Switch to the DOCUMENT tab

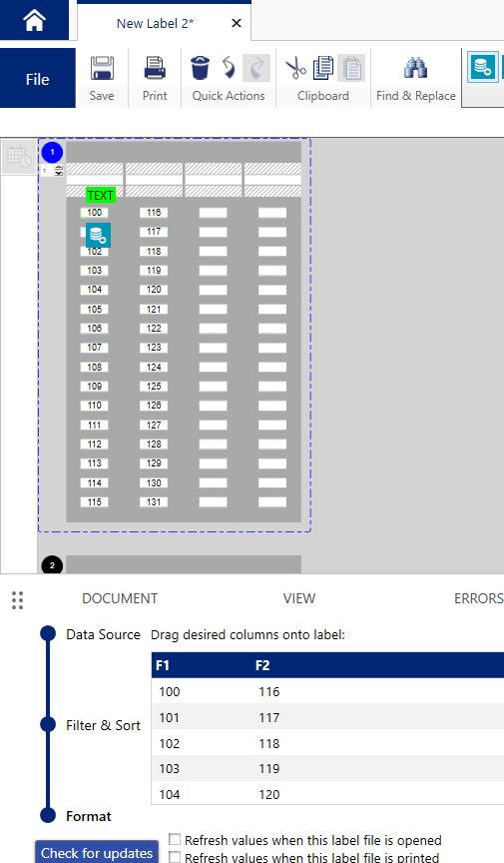click(120, 598)
